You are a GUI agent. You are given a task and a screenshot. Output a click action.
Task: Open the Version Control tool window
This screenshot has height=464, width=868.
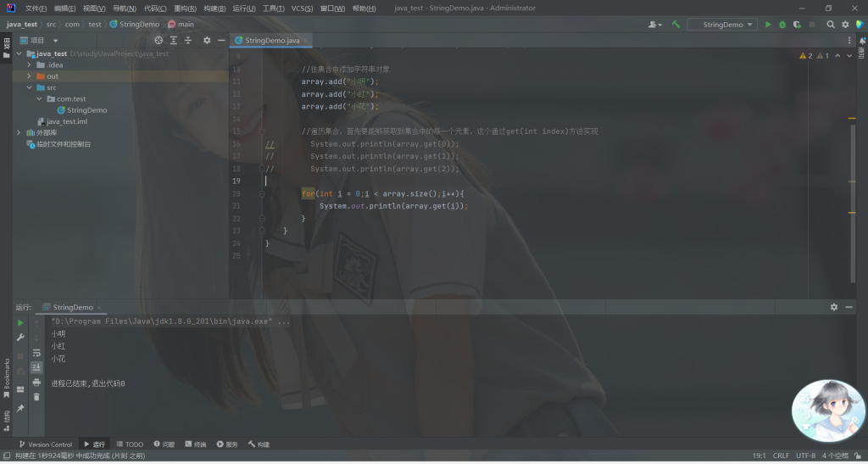(46, 444)
